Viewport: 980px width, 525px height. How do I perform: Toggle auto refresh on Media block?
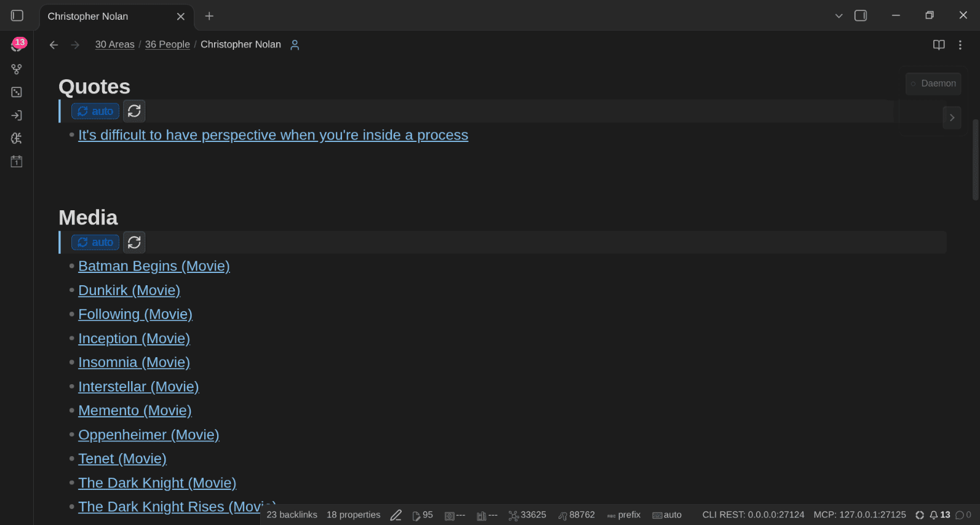95,242
